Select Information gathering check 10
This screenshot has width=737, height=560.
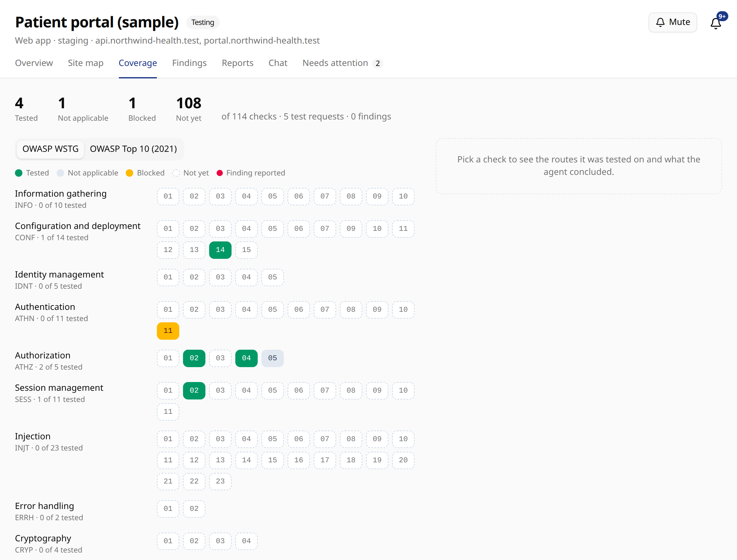[x=403, y=197]
